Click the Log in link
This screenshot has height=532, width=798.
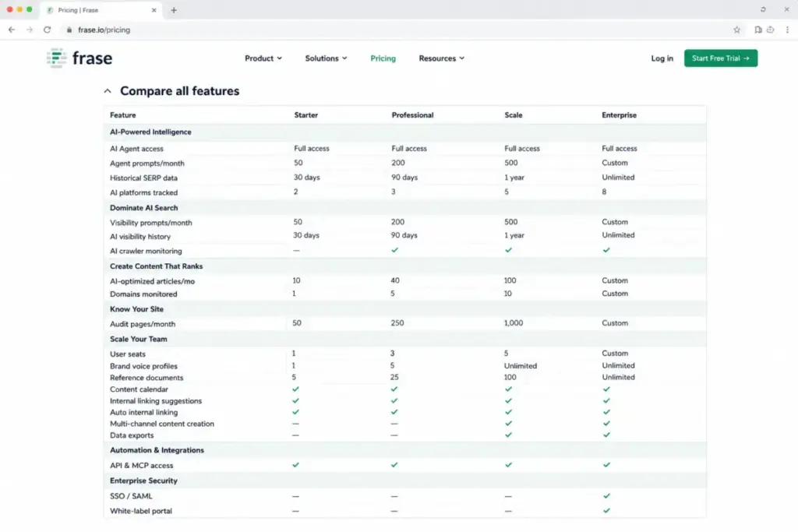pyautogui.click(x=662, y=58)
